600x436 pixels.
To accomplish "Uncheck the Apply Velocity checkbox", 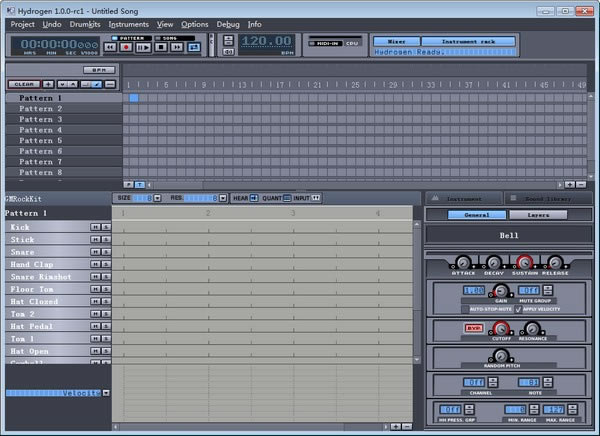I will [518, 309].
